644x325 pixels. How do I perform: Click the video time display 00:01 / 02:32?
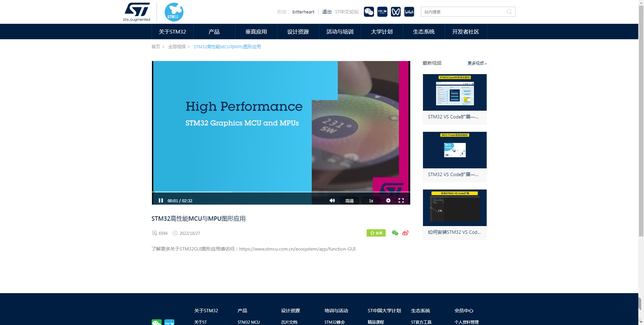180,201
